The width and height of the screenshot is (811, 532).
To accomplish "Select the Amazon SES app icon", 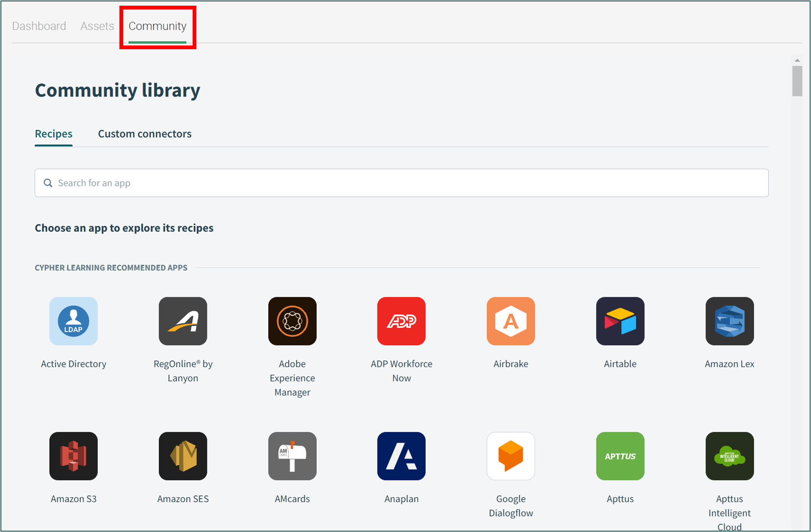I will [183, 456].
